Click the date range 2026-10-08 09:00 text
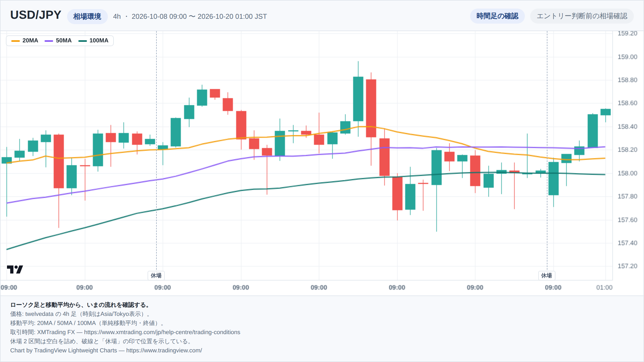 click(159, 16)
